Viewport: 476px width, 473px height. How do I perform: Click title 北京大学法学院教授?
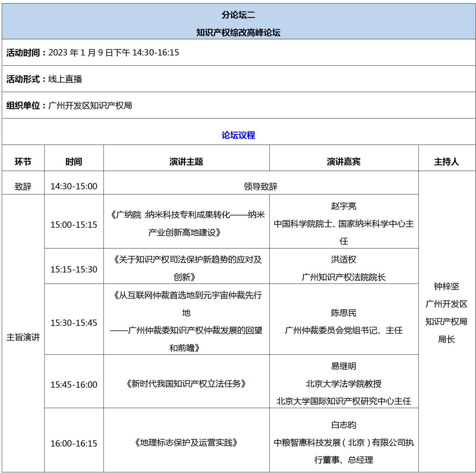coord(344,384)
